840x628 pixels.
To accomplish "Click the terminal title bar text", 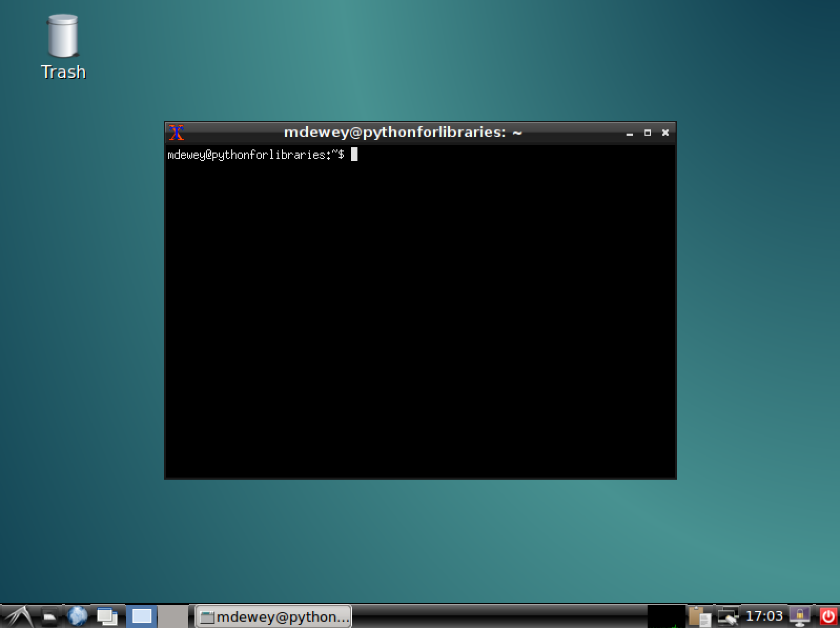I will (x=403, y=132).
